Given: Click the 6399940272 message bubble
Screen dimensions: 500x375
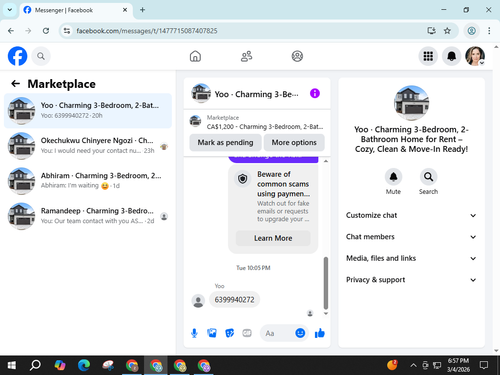Looking at the screenshot, I should point(234,300).
